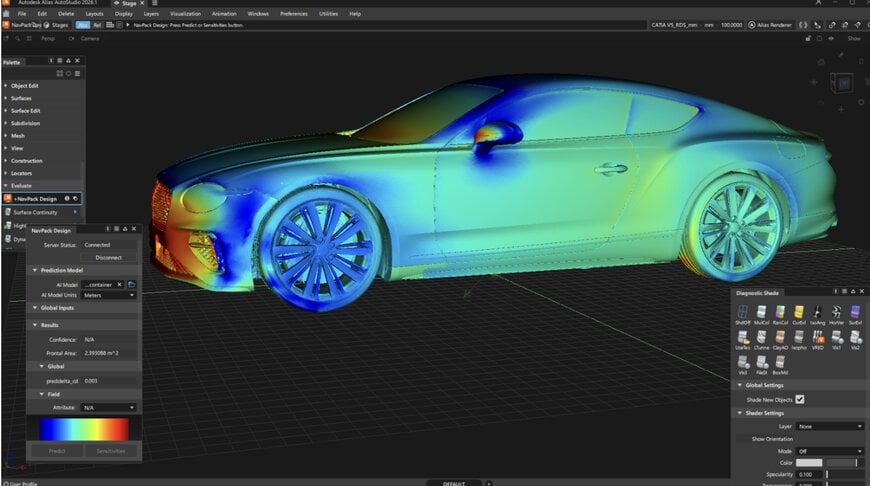Open the Mode Off dropdown
Image resolution: width=870 pixels, height=486 pixels.
point(829,451)
